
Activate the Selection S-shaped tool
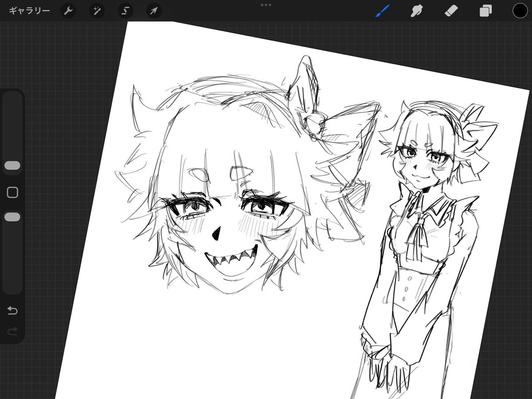[x=125, y=11]
